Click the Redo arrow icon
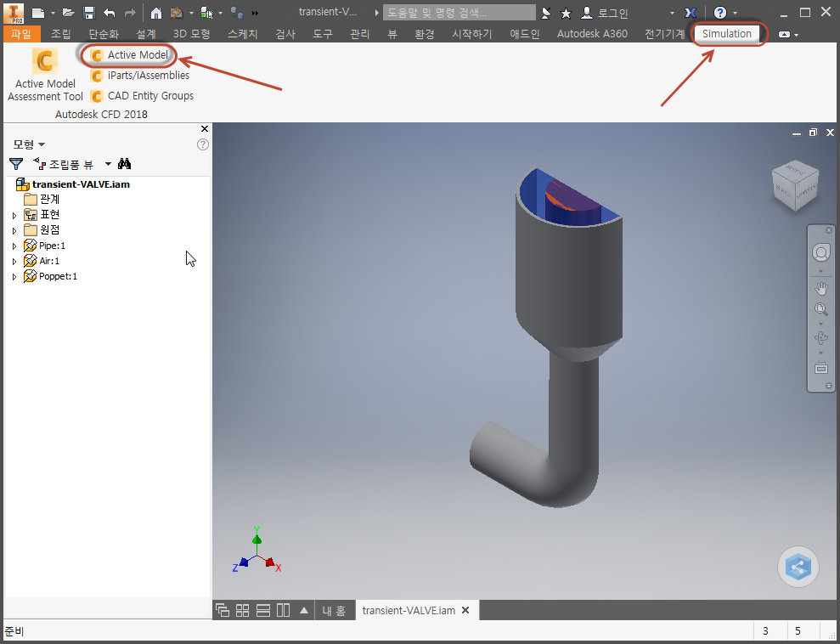 coord(130,13)
